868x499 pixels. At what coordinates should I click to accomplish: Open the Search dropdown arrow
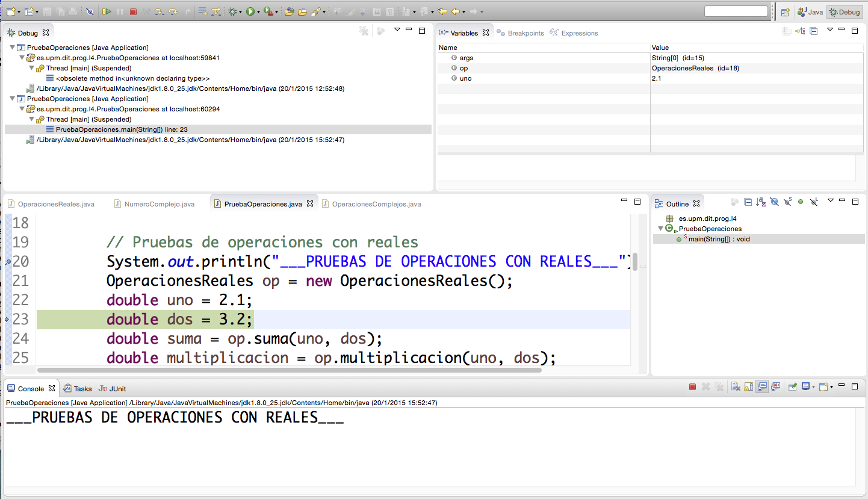(x=324, y=12)
